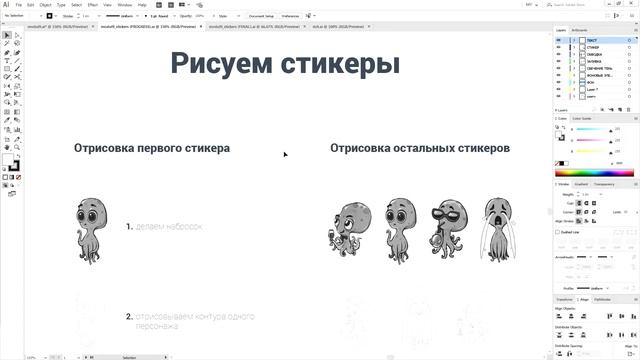Open the Window menu
This screenshot has height=360, width=640.
tap(124, 5)
